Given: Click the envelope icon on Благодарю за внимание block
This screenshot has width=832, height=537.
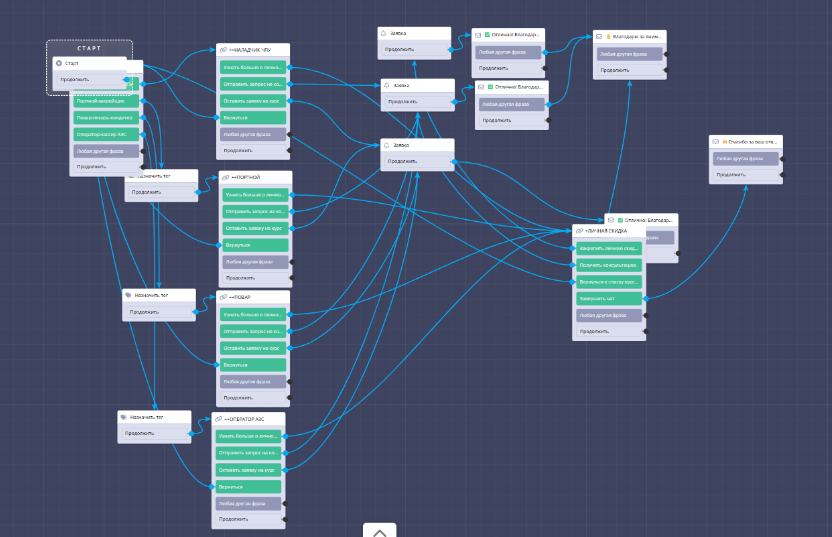Looking at the screenshot, I should [600, 36].
